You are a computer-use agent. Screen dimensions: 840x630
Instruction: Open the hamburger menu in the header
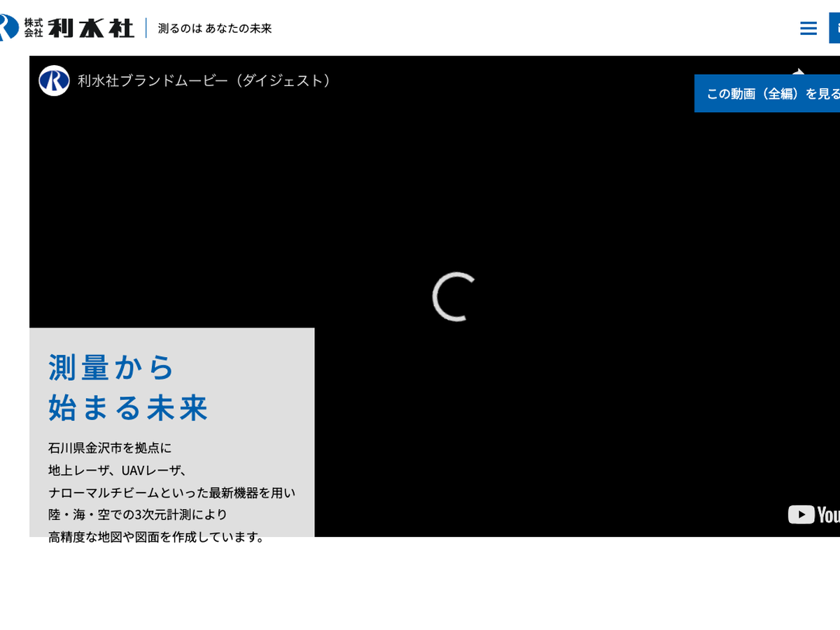pyautogui.click(x=808, y=28)
